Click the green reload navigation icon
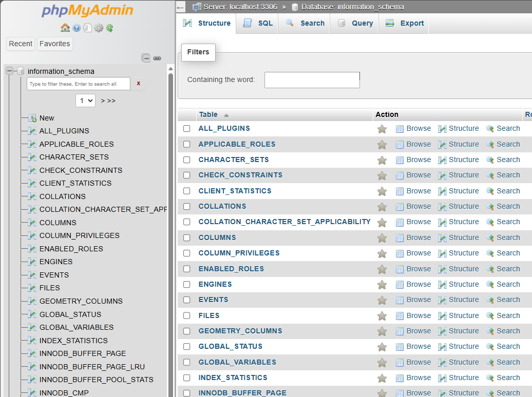 click(109, 28)
